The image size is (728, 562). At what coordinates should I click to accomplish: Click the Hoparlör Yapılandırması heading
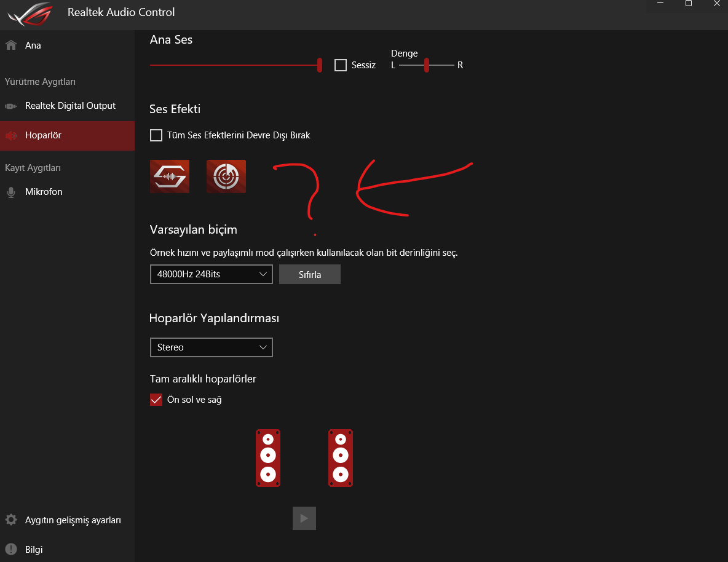tap(214, 318)
